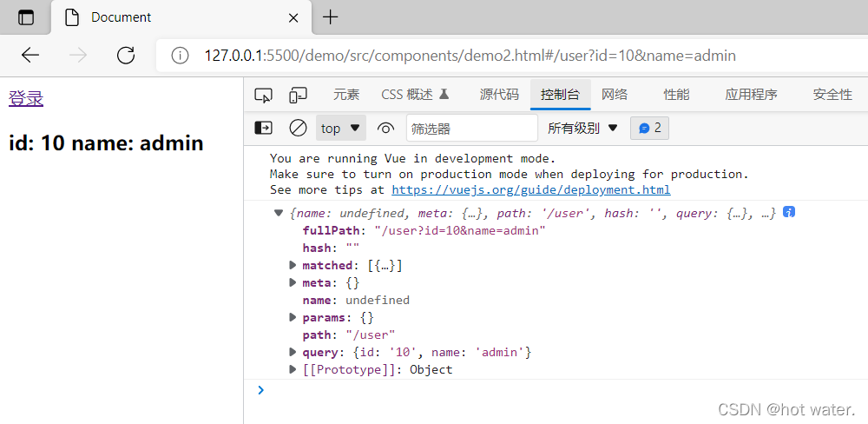Close the Document browser tab
868x424 pixels.
pos(293,17)
